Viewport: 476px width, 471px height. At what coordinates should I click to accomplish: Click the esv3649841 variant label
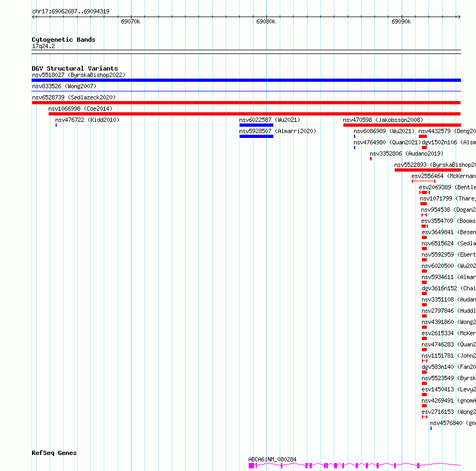[449, 232]
